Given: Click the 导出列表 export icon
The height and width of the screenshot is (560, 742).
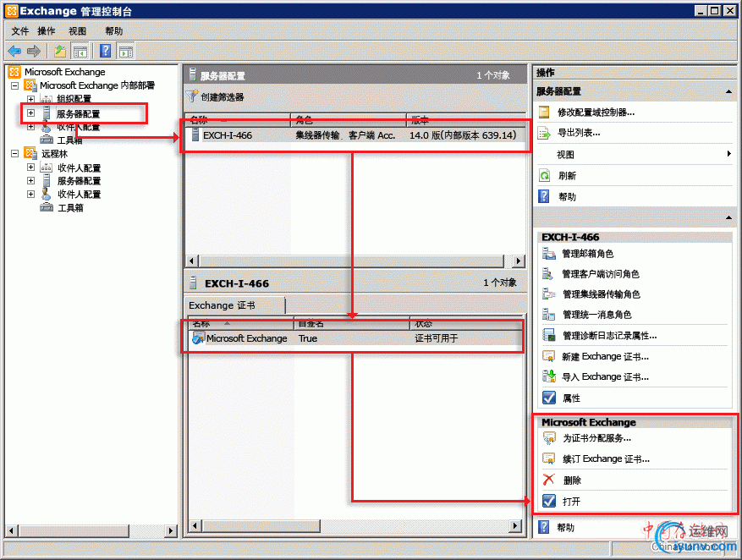Looking at the screenshot, I should [x=544, y=133].
